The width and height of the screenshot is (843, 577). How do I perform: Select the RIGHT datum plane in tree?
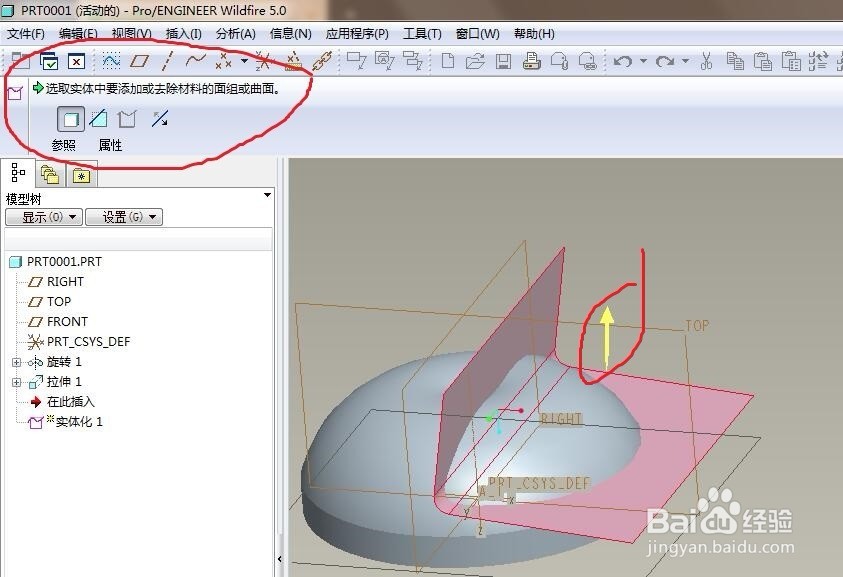(x=56, y=282)
